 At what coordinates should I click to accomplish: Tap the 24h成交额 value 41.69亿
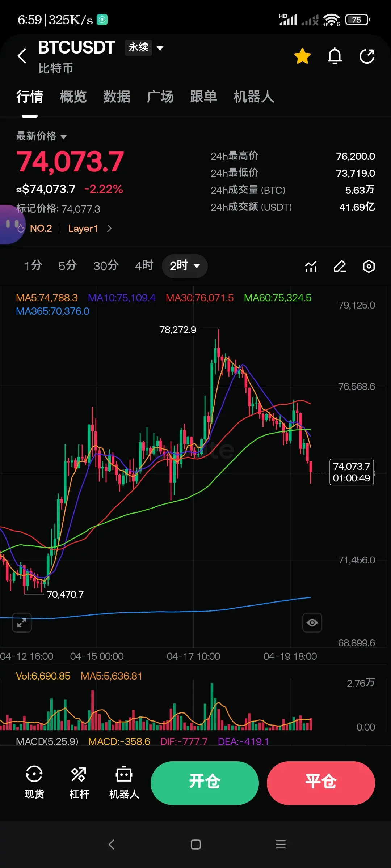click(357, 207)
